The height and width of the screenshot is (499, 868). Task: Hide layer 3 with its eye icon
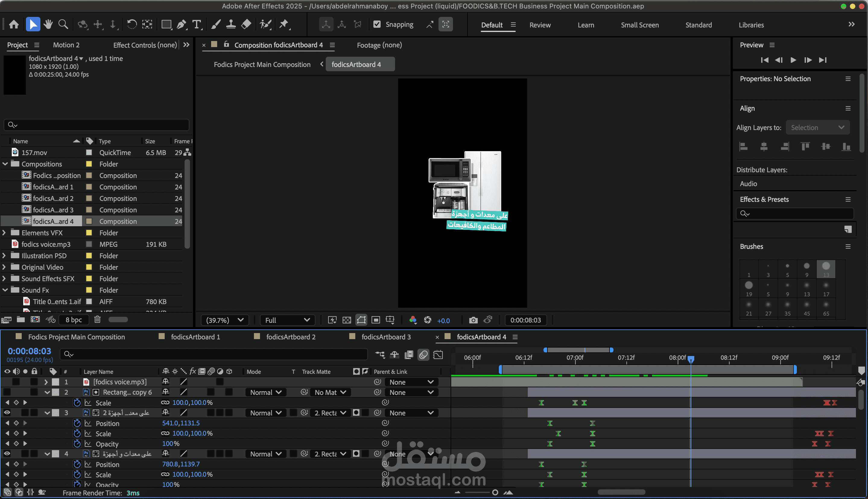(7, 413)
